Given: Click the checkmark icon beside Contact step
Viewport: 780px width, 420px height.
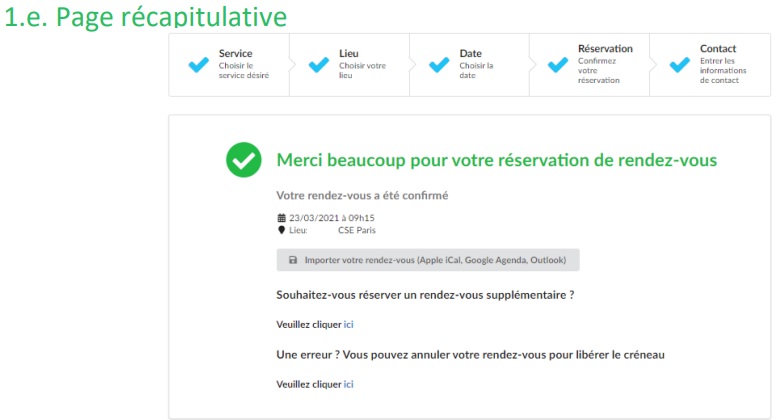Looking at the screenshot, I should pos(679,65).
